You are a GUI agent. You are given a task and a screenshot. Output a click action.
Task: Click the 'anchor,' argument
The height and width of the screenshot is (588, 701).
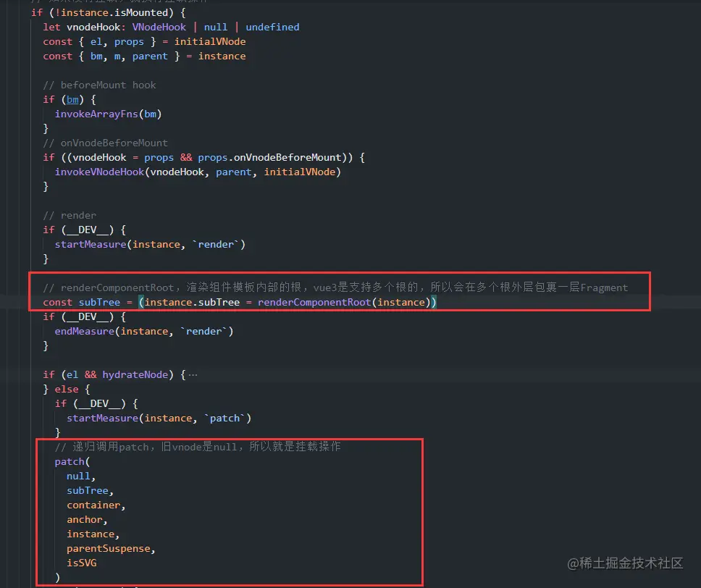coord(87,520)
